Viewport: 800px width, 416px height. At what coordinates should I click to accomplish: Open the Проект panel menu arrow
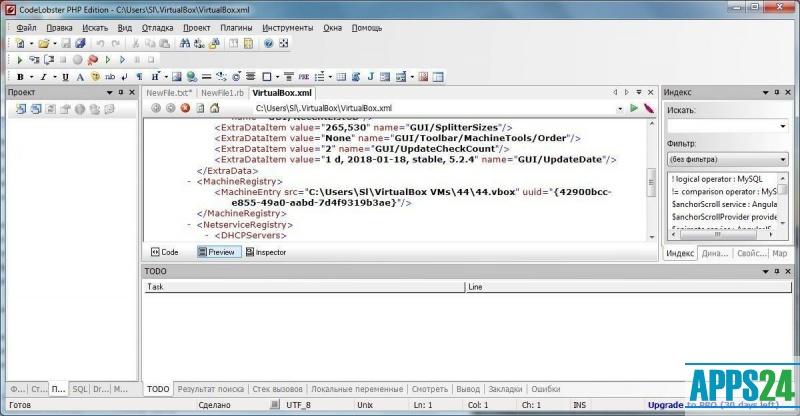(x=109, y=93)
